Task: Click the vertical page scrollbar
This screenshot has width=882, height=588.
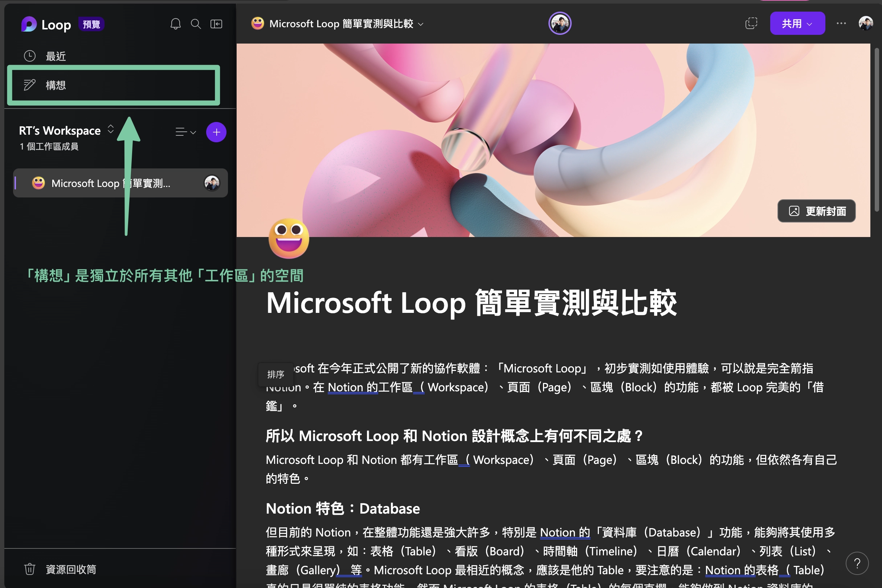Action: [x=877, y=129]
